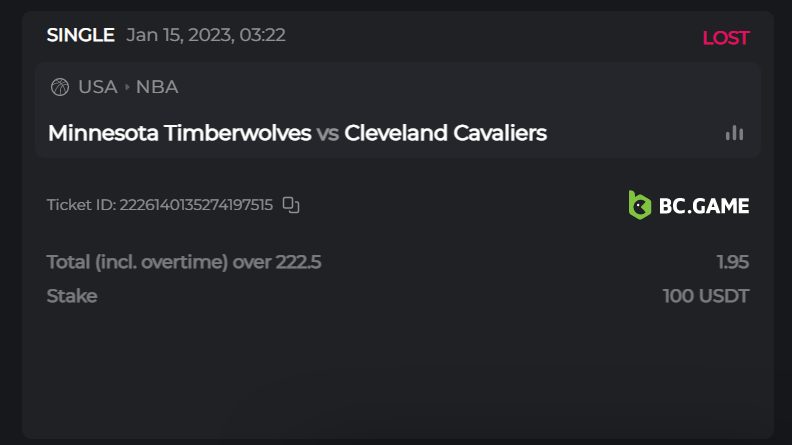This screenshot has height=445, width=792.
Task: Click the 1.95 odds value
Action: [x=732, y=262]
